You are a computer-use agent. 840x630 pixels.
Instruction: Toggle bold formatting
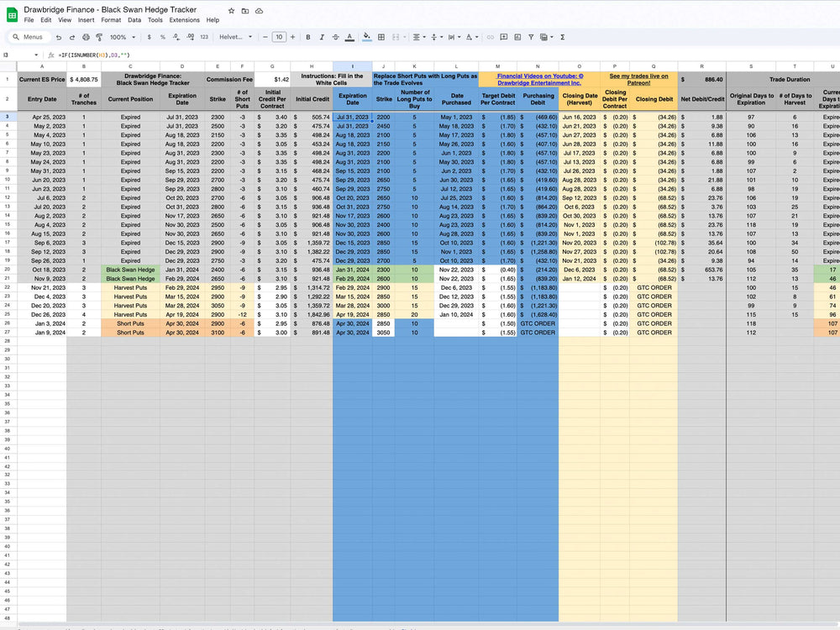[308, 38]
